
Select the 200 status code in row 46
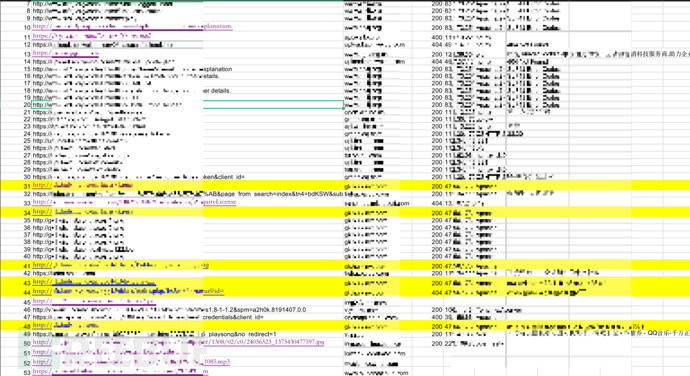click(x=437, y=310)
